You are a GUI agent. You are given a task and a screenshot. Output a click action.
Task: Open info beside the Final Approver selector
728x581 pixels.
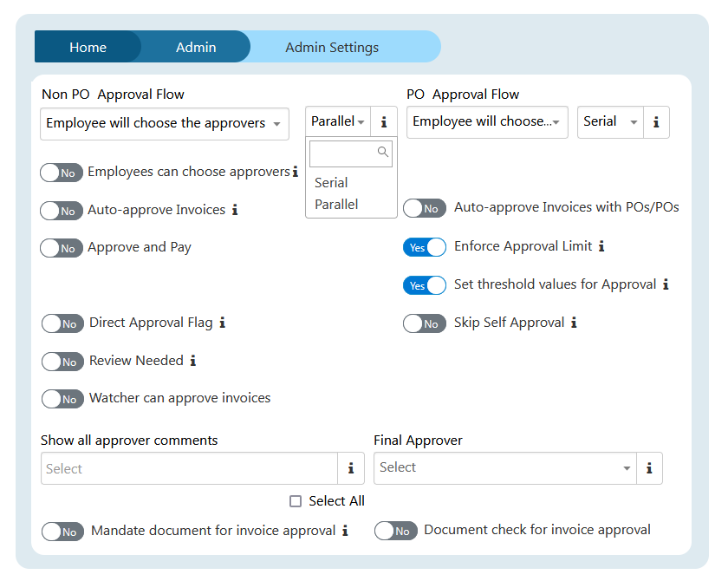(x=649, y=468)
